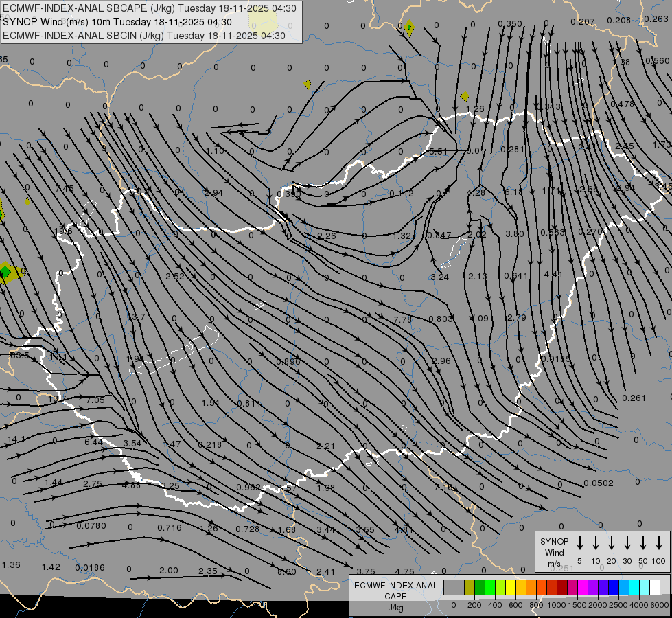This screenshot has height=618, width=672.
Task: Click the 'SYNOP Wind m/s' legend label
Action: click(x=555, y=552)
